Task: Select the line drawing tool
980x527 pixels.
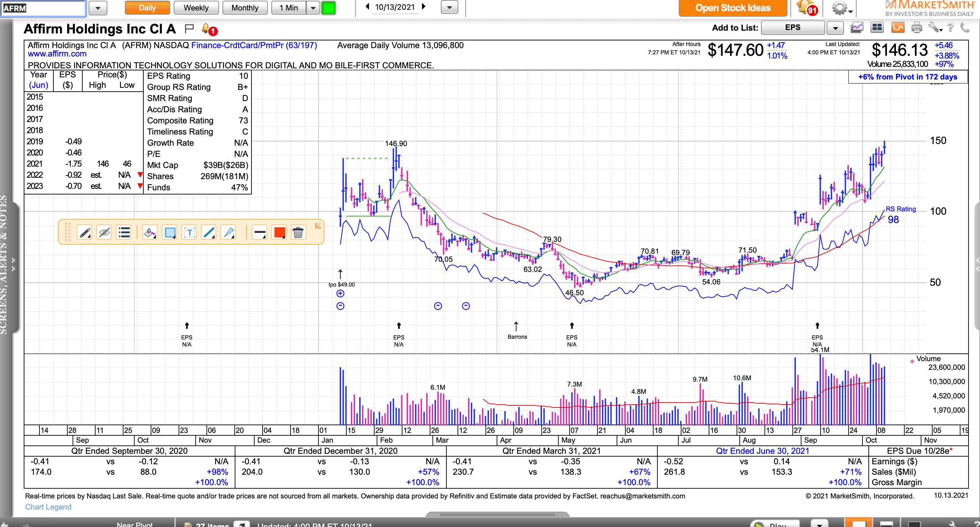Action: pos(209,232)
